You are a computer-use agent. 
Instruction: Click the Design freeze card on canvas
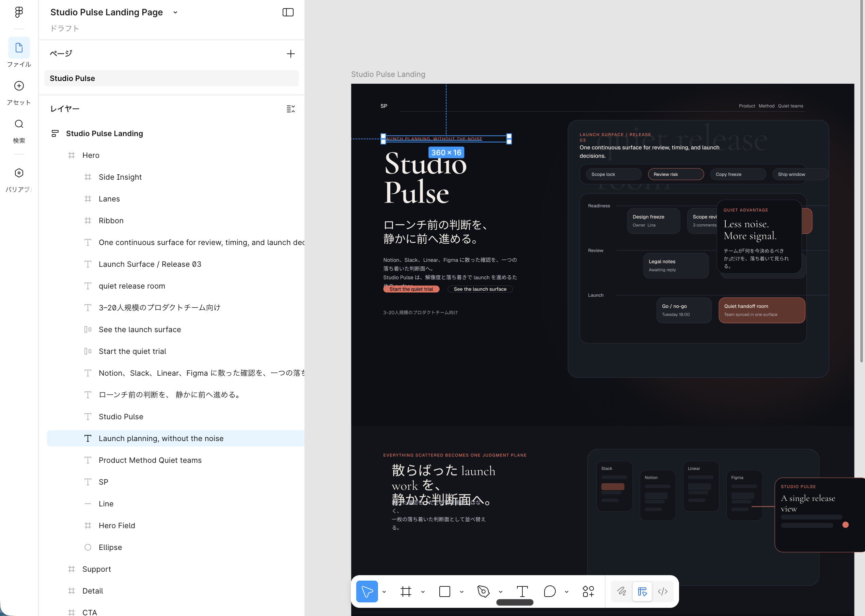pos(654,221)
